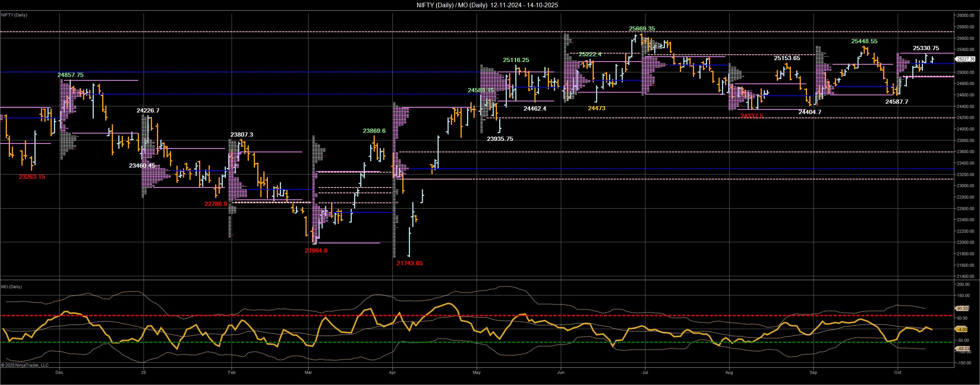Viewport: 980px width, 385px height.
Task: Click the swing low label 21743.65
Action: point(410,263)
